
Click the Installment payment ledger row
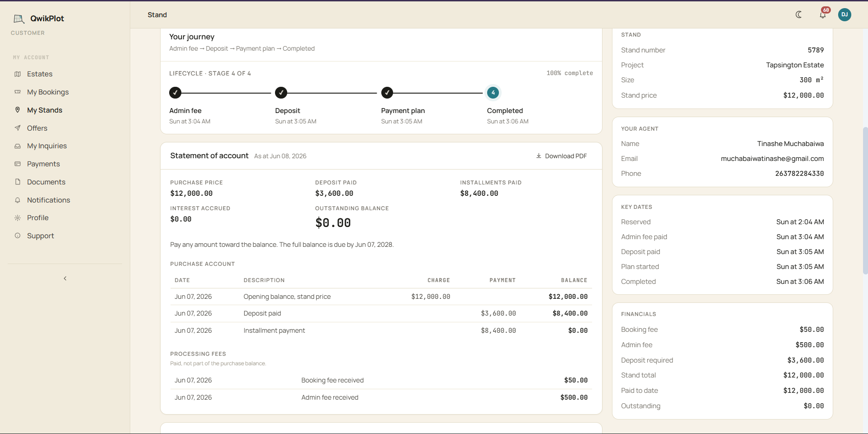381,330
